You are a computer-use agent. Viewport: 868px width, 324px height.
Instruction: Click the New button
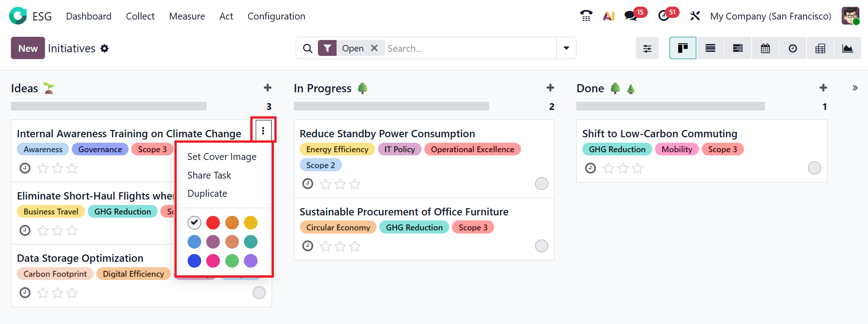pyautogui.click(x=28, y=48)
